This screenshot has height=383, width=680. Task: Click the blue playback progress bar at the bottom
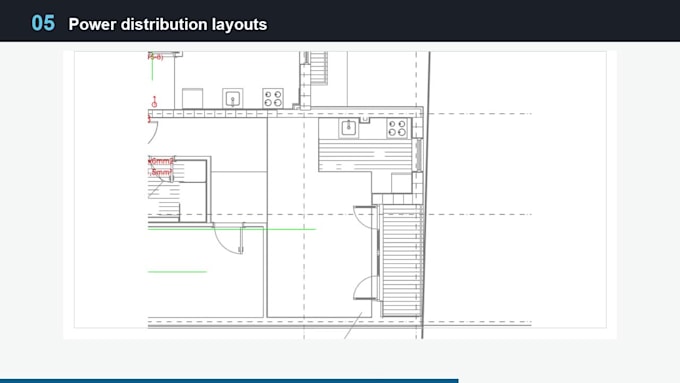[x=229, y=381]
